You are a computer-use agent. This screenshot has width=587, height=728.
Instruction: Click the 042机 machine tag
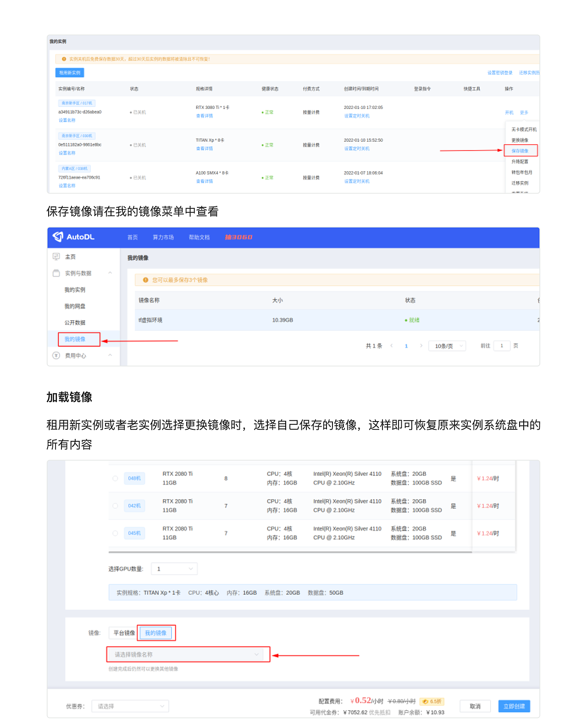(x=134, y=506)
